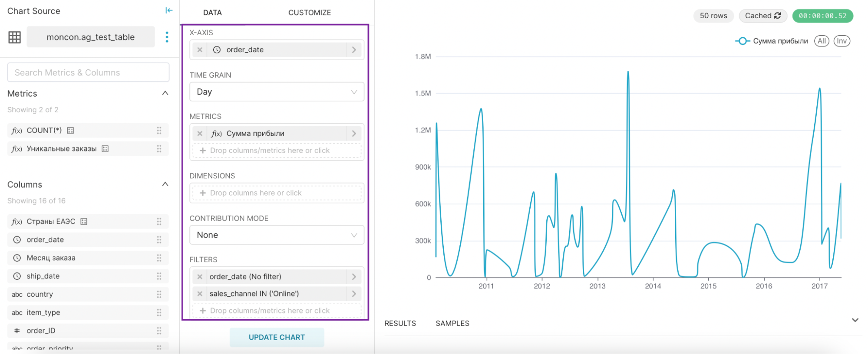Screen dimensions: 868x354
Task: Switch to the Customize tab
Action: (x=309, y=13)
